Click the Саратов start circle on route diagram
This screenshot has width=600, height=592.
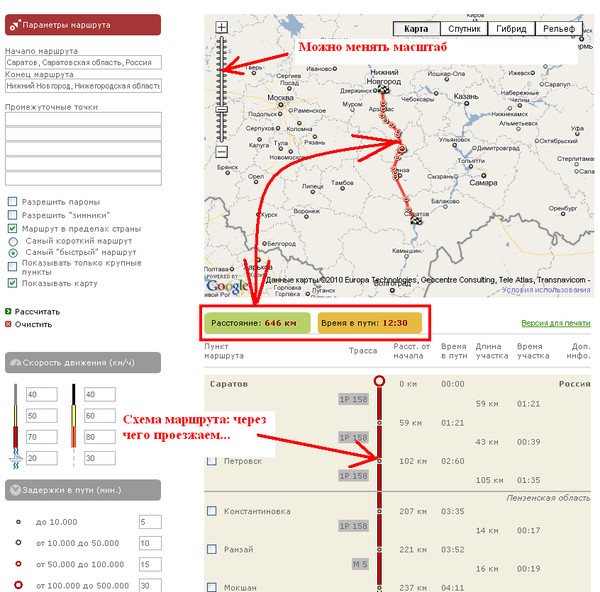(379, 381)
